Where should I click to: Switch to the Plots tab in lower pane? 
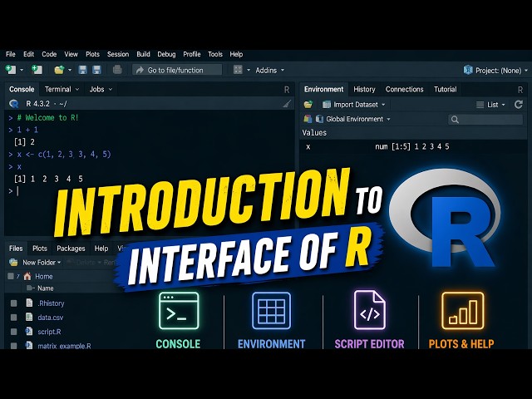(40, 249)
